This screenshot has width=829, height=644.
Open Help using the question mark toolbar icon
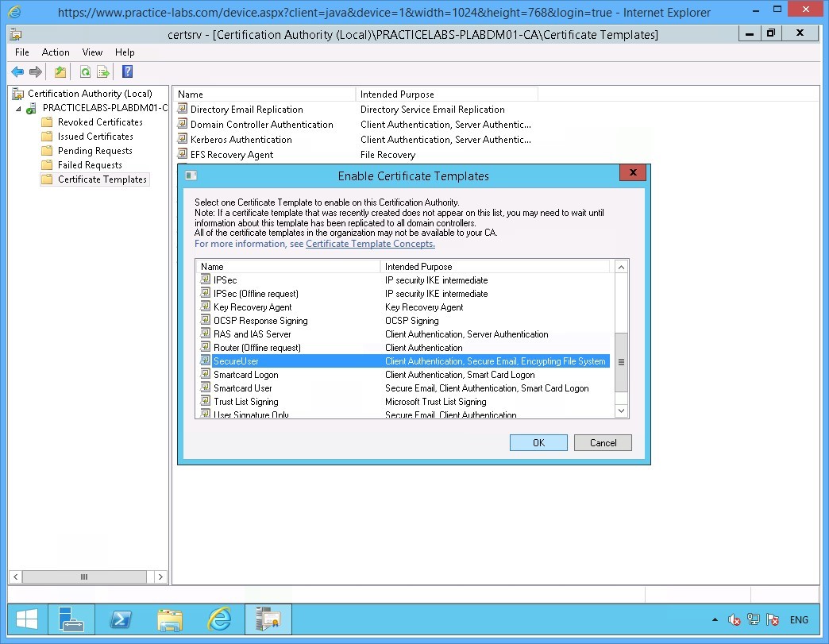(x=127, y=71)
